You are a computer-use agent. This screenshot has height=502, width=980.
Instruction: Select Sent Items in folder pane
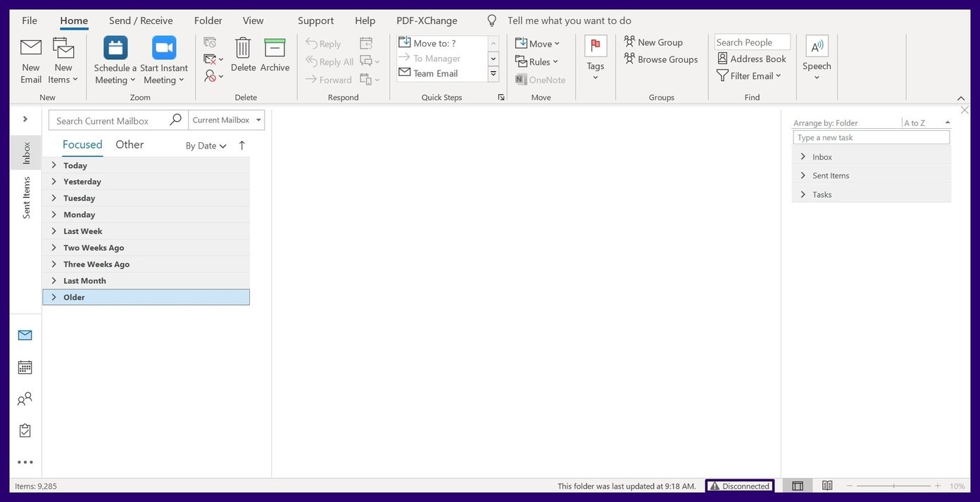pyautogui.click(x=26, y=197)
